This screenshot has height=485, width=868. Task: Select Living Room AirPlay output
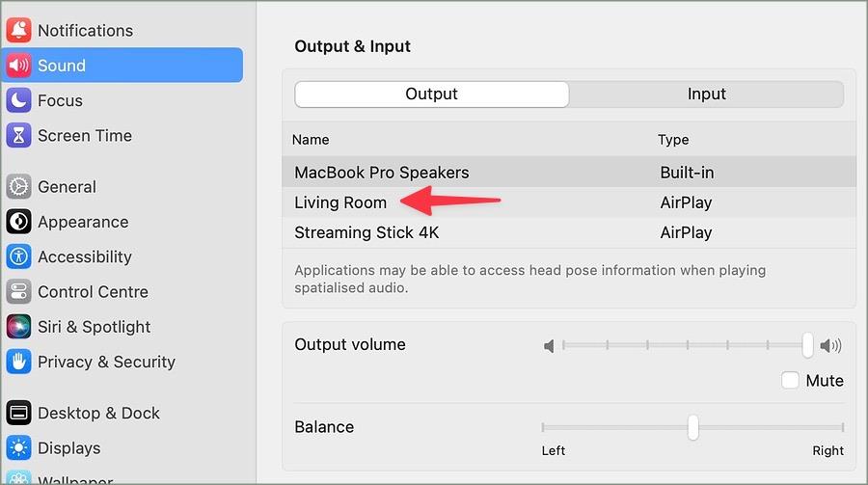(569, 202)
